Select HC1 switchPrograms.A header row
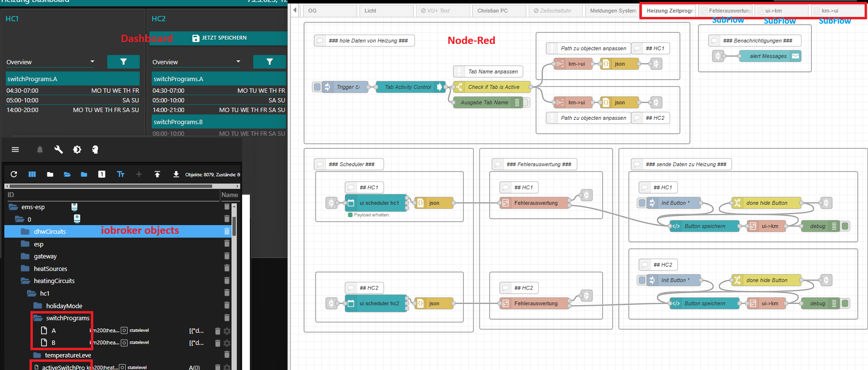 click(x=72, y=79)
